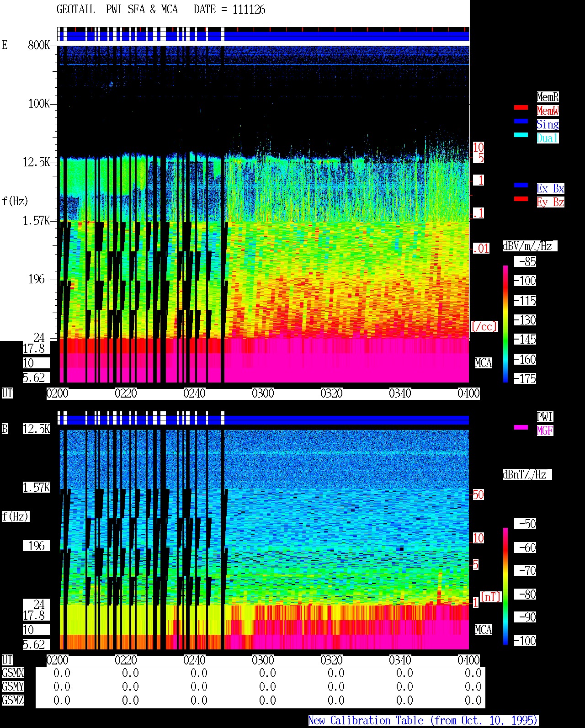585x728 pixels.
Task: Click the red [nT] unit label
Action: [x=490, y=597]
